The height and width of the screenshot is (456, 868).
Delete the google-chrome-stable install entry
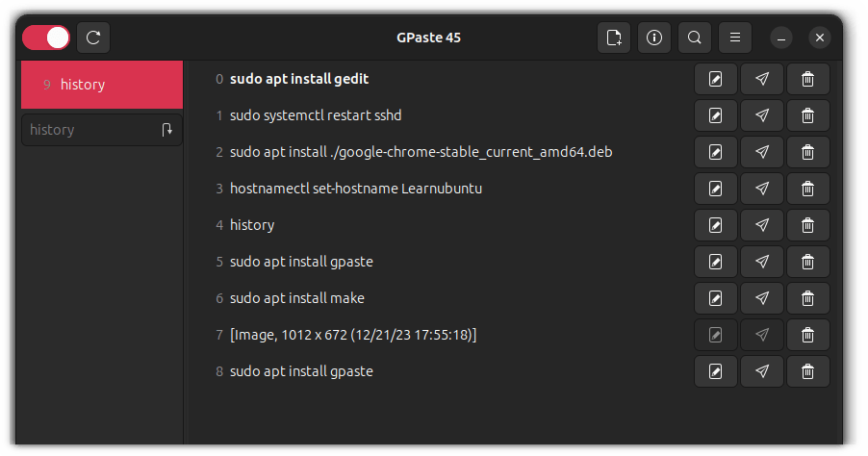tap(807, 152)
